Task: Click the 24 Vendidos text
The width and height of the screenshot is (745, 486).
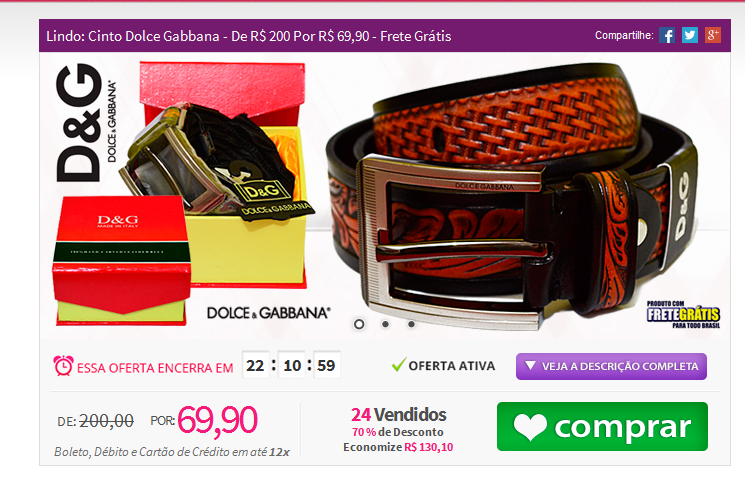Action: coord(399,415)
